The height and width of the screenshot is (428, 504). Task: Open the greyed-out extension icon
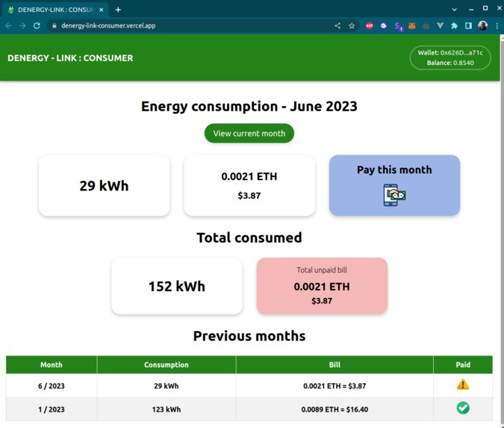pos(426,26)
